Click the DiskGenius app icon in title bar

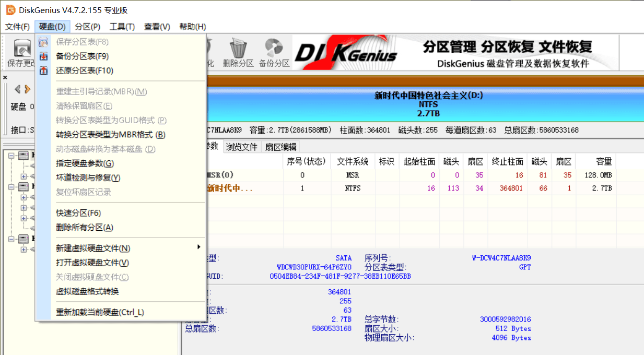[10, 10]
